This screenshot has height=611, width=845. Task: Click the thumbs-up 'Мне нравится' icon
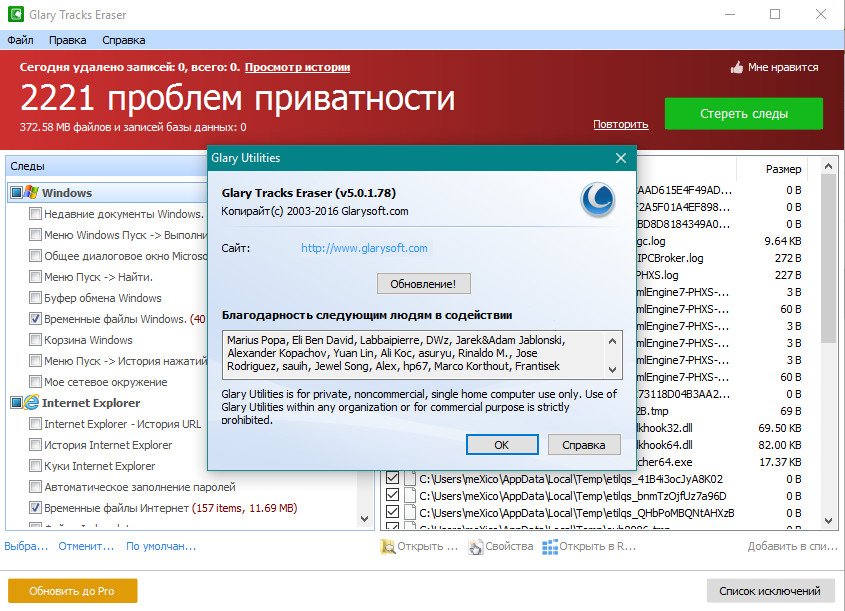[x=737, y=67]
